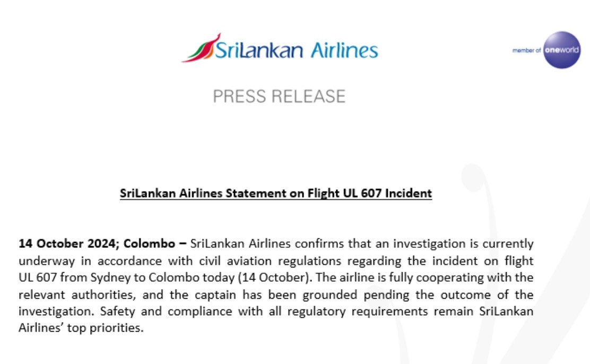Click the SriLankan Airlines peacock emblem

coord(201,48)
